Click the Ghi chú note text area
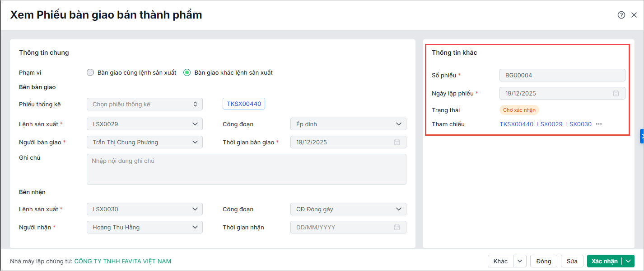This screenshot has width=644, height=271. pos(246,169)
